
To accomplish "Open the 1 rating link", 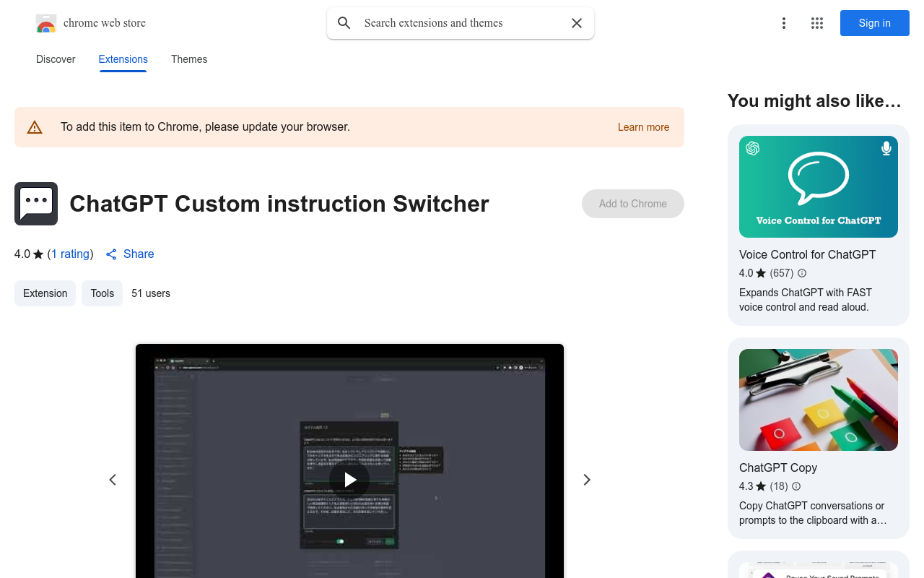I will 70,254.
